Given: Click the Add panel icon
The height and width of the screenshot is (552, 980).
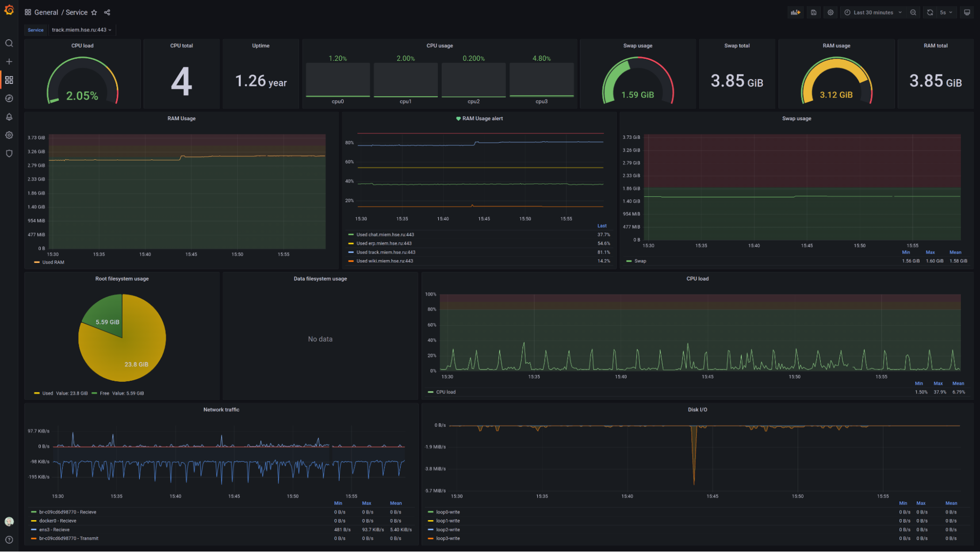Looking at the screenshot, I should [x=795, y=12].
